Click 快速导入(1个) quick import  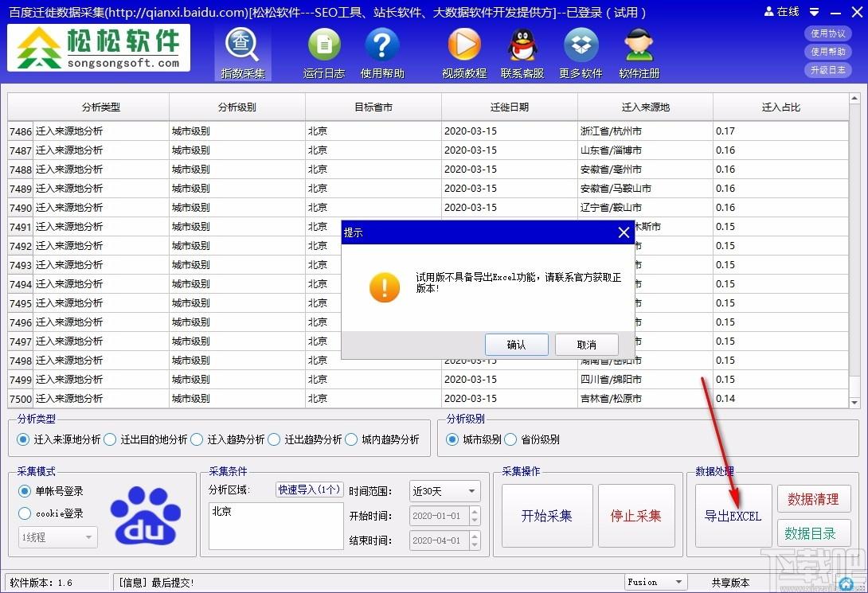pyautogui.click(x=310, y=490)
